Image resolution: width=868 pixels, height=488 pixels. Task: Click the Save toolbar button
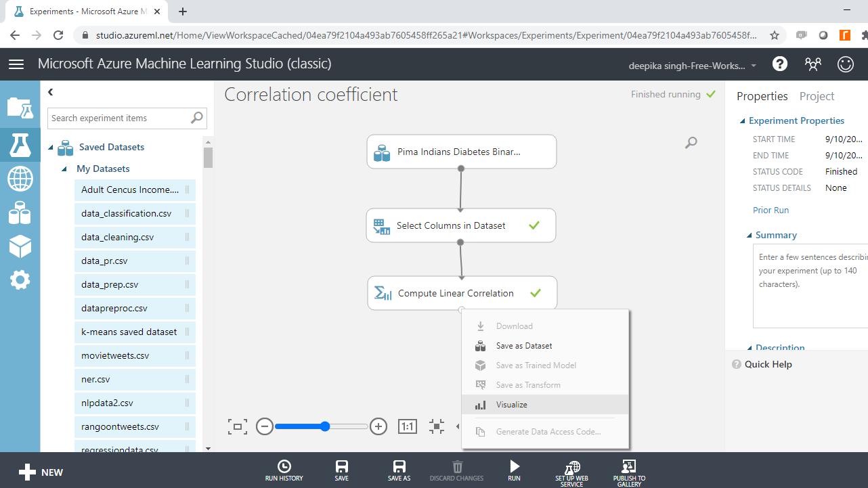pos(342,470)
